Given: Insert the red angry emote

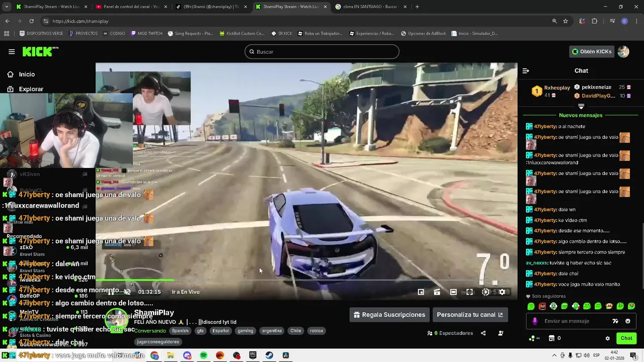Looking at the screenshot, I should tap(542, 306).
